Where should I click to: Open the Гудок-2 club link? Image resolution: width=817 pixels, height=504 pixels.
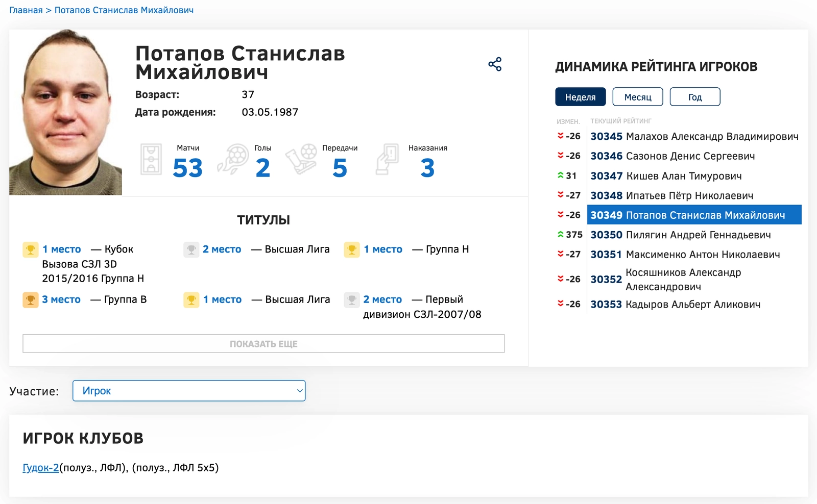coord(41,468)
